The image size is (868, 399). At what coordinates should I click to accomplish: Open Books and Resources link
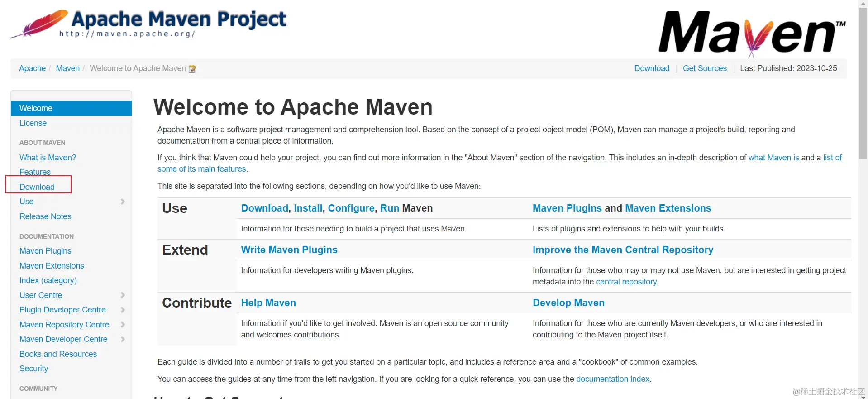[x=58, y=354]
